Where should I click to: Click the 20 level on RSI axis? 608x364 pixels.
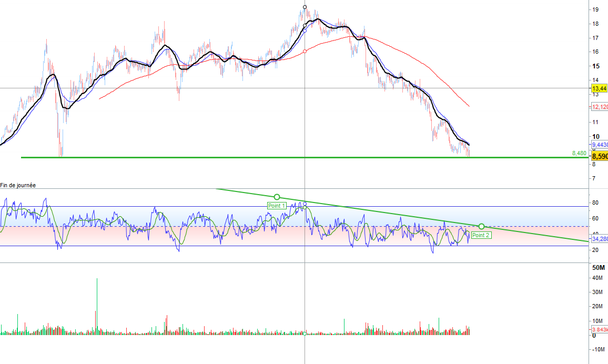click(595, 250)
